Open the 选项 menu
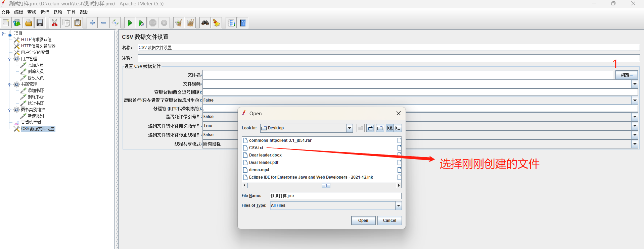The height and width of the screenshot is (249, 644). (58, 12)
